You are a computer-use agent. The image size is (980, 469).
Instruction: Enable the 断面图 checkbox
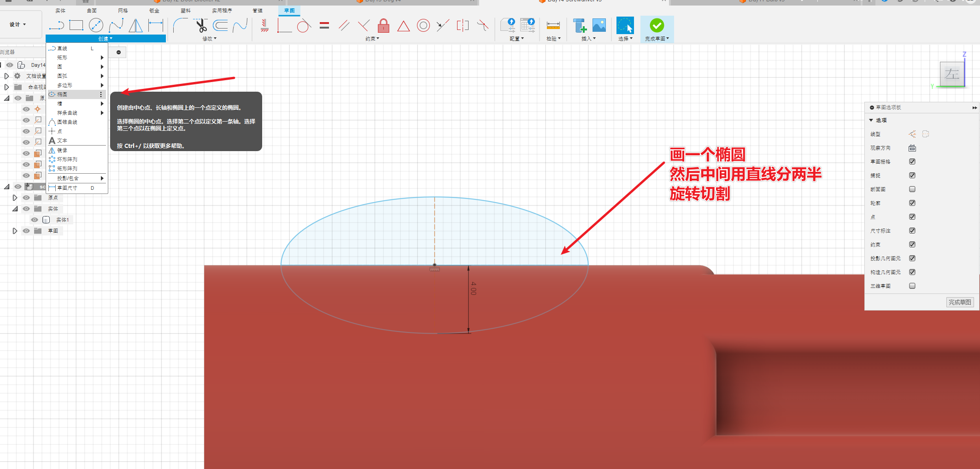click(x=912, y=189)
